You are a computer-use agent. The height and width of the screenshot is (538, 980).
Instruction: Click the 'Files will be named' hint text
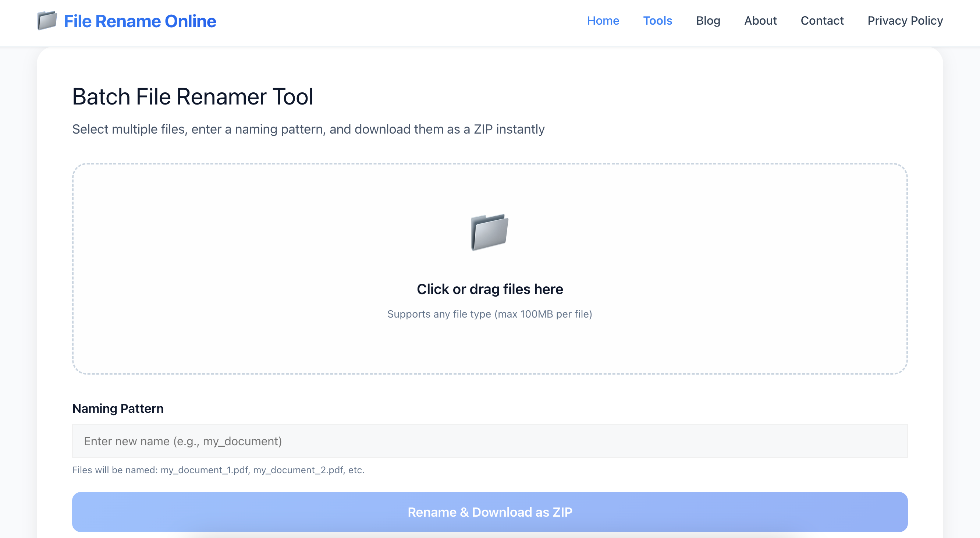point(219,470)
